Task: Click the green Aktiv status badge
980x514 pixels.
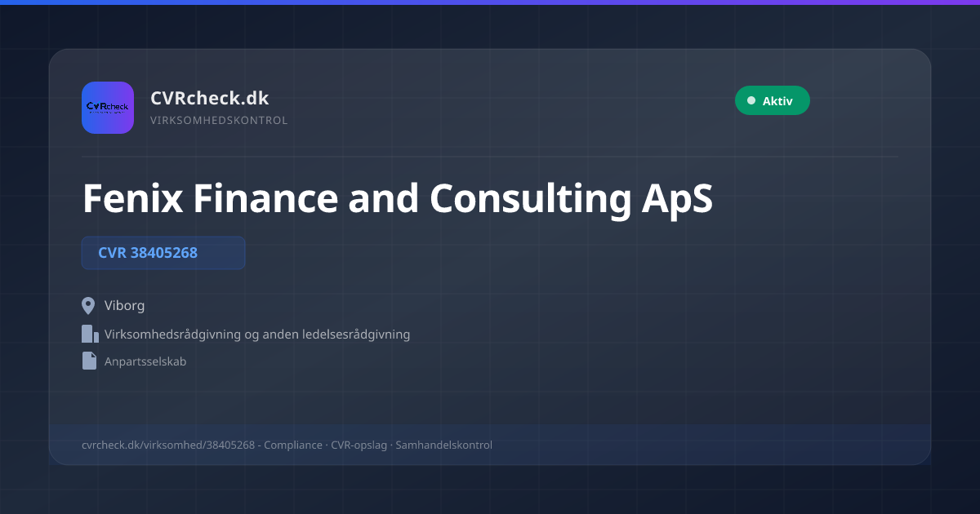Action: pyautogui.click(x=773, y=100)
